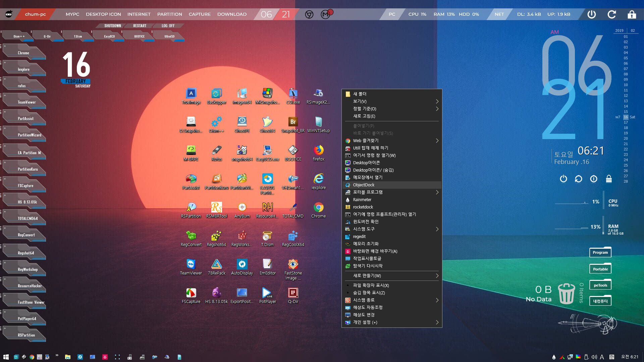Viewport: 644px width, 362px height.
Task: Select the CGI.exe desktop icon
Action: coord(293,96)
